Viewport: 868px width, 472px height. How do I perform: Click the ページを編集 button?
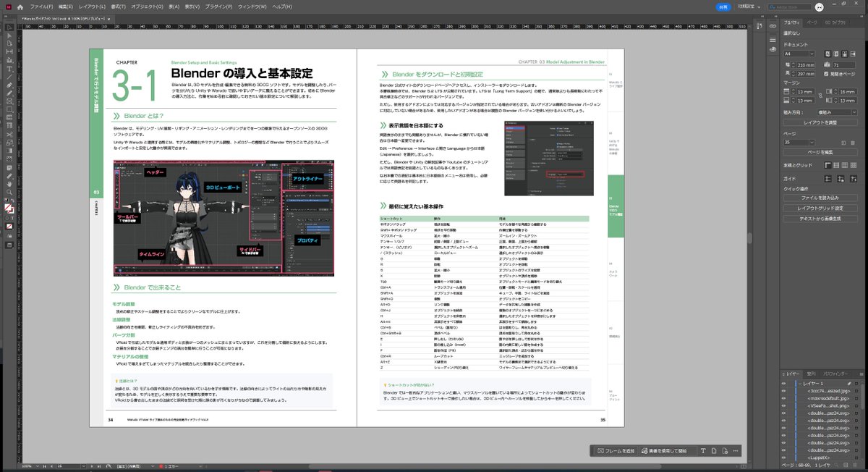pyautogui.click(x=822, y=152)
